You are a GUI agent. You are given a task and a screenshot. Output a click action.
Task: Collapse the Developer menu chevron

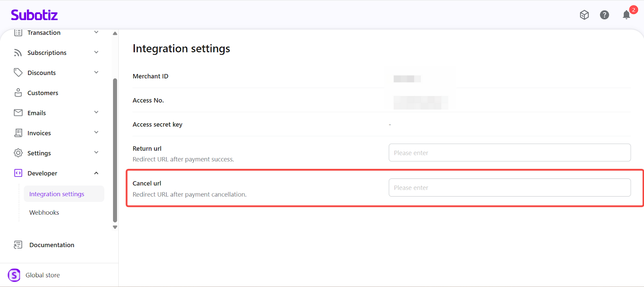click(x=96, y=173)
